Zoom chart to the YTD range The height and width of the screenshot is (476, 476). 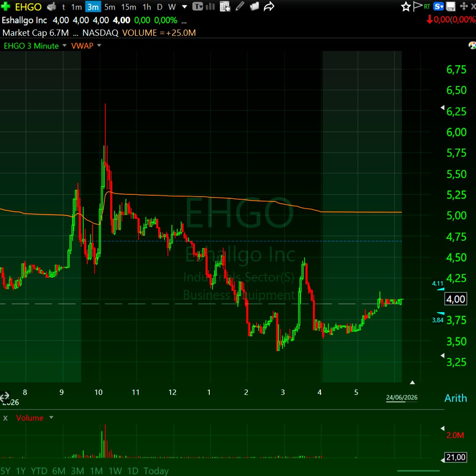pyautogui.click(x=39, y=471)
